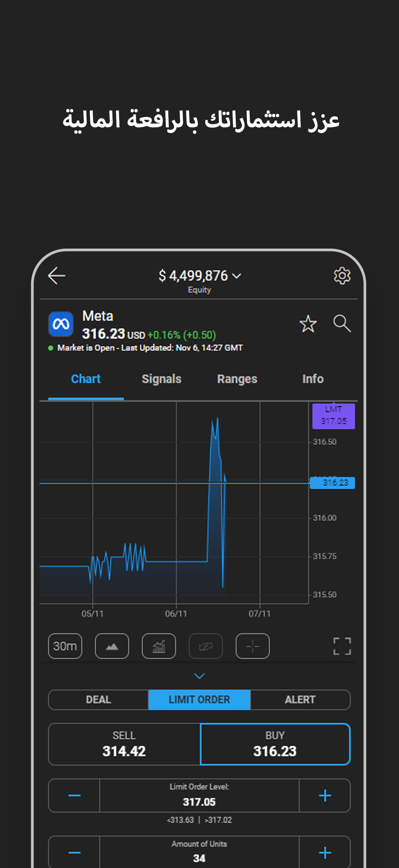Switch to the Signals tab

pos(161,379)
